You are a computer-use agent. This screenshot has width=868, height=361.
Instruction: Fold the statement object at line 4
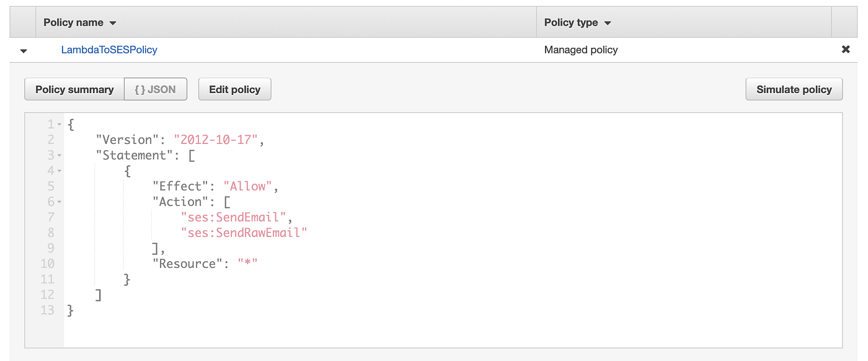[x=60, y=171]
